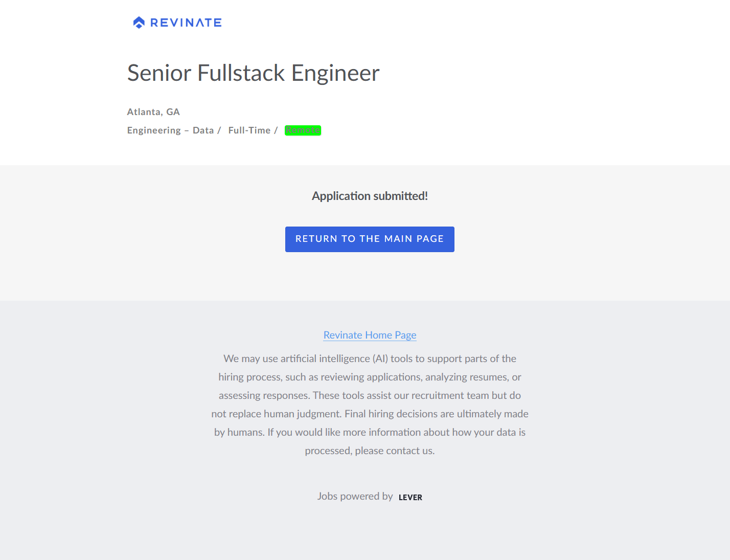Click the word Engineering in the job categories
This screenshot has width=730, height=560.
point(154,130)
